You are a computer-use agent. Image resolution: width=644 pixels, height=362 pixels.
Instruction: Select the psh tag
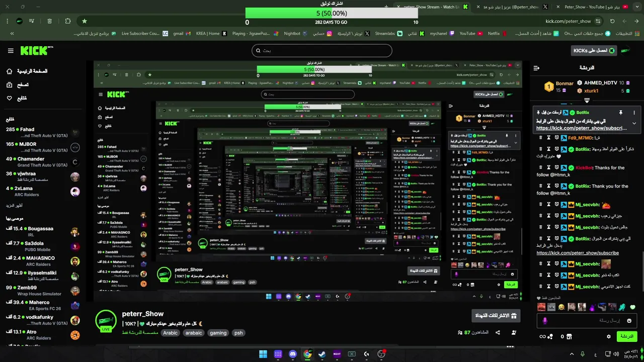pyautogui.click(x=238, y=333)
